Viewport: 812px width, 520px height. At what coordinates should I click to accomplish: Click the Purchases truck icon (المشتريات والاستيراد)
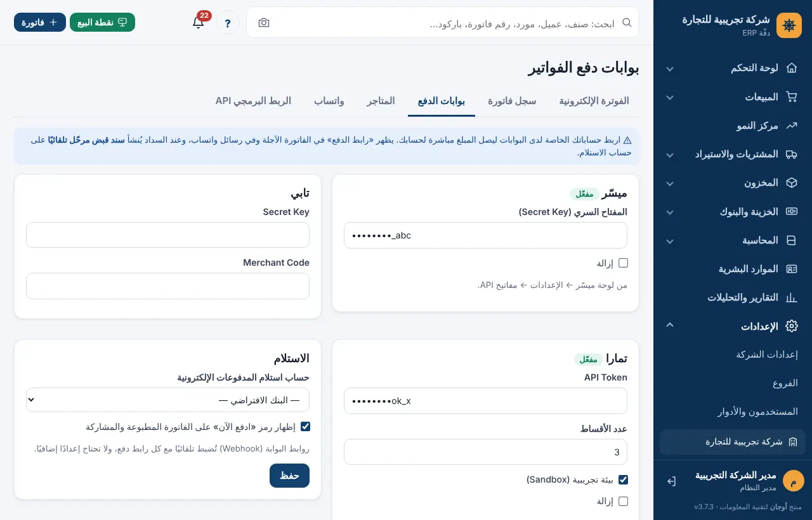coord(791,154)
